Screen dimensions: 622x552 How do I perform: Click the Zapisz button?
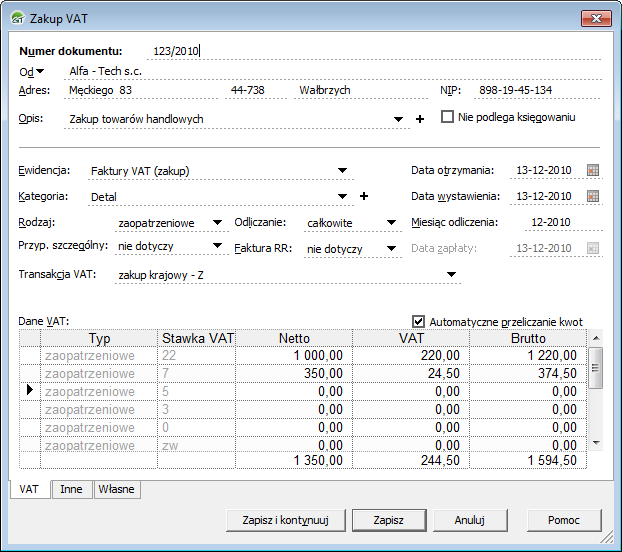[x=388, y=520]
